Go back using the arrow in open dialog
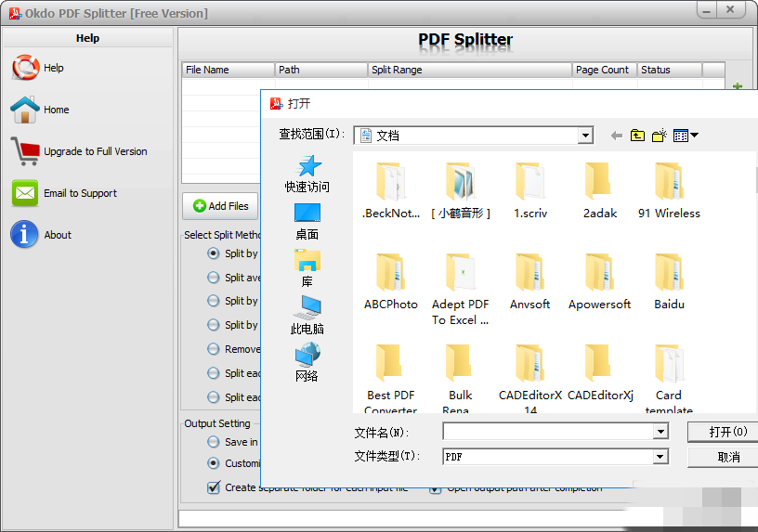 (617, 136)
